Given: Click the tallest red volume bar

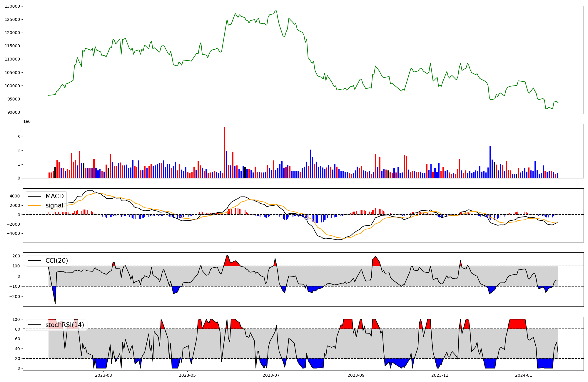Looking at the screenshot, I should click(225, 152).
